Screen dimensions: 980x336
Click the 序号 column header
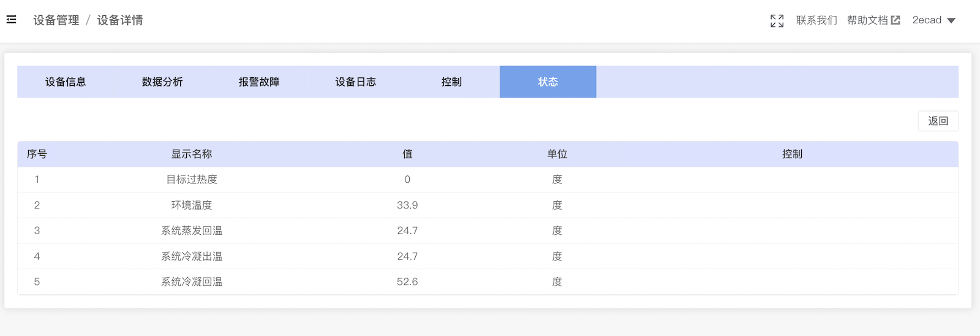click(37, 154)
